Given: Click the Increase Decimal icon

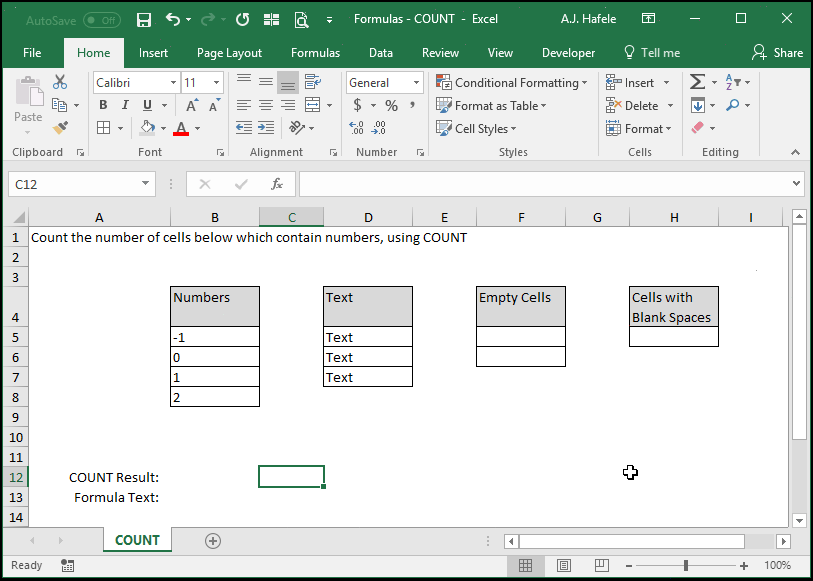Looking at the screenshot, I should 356,127.
